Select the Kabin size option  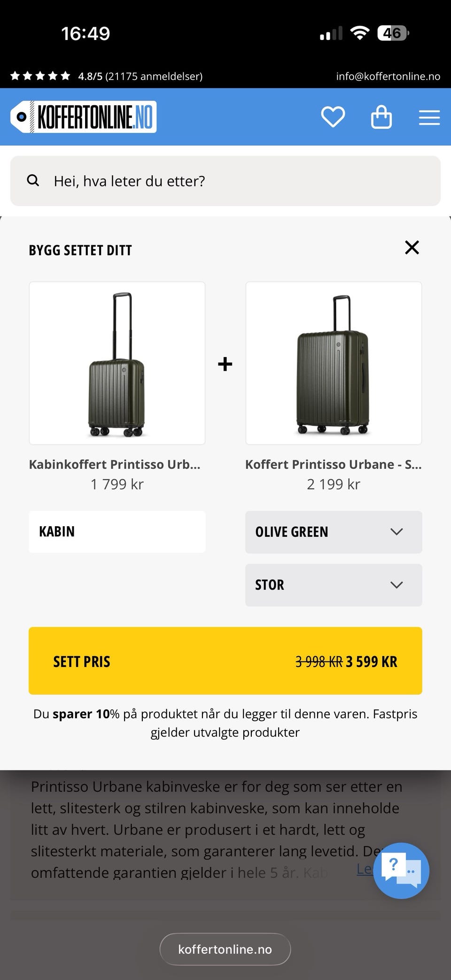[117, 532]
